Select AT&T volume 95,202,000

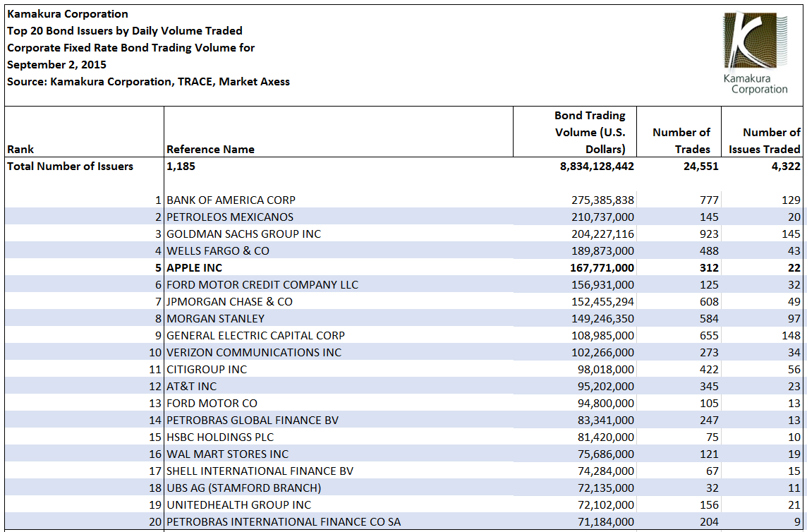(x=606, y=386)
